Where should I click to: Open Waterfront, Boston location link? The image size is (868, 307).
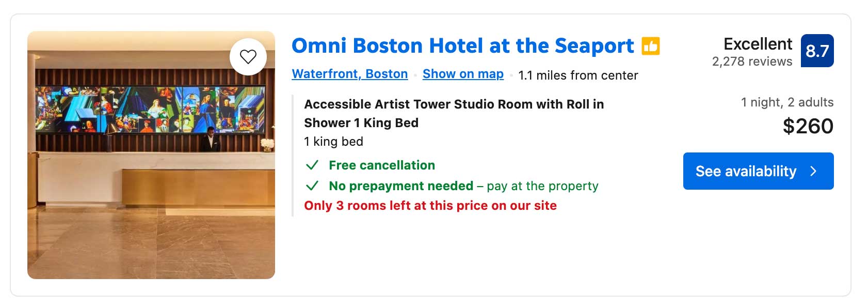[349, 73]
